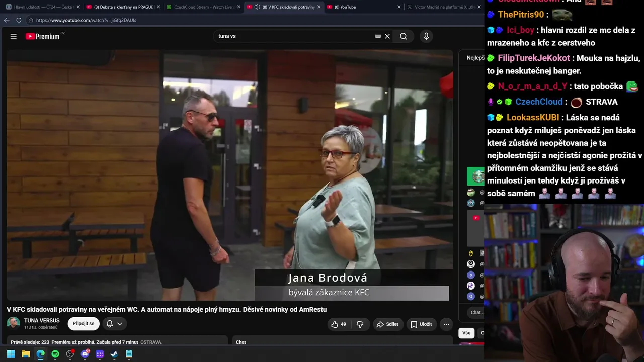Click N_o_r_m_a_n_d_Y username in stream chat
The width and height of the screenshot is (644, 362).
[x=532, y=86]
